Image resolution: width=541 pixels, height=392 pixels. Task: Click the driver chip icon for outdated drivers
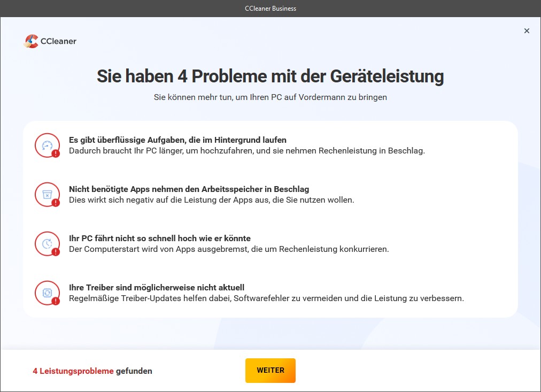[x=47, y=293]
